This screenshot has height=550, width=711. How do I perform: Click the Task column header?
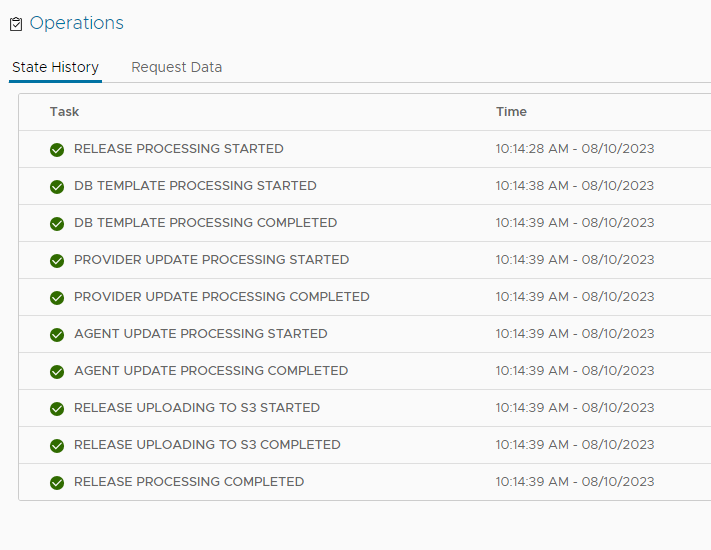[x=64, y=112]
